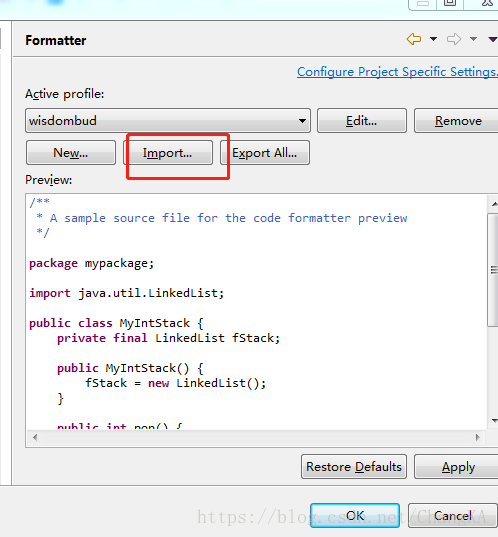Click the preview vertical scrollbar down arrow
The height and width of the screenshot is (537, 498).
(x=494, y=421)
